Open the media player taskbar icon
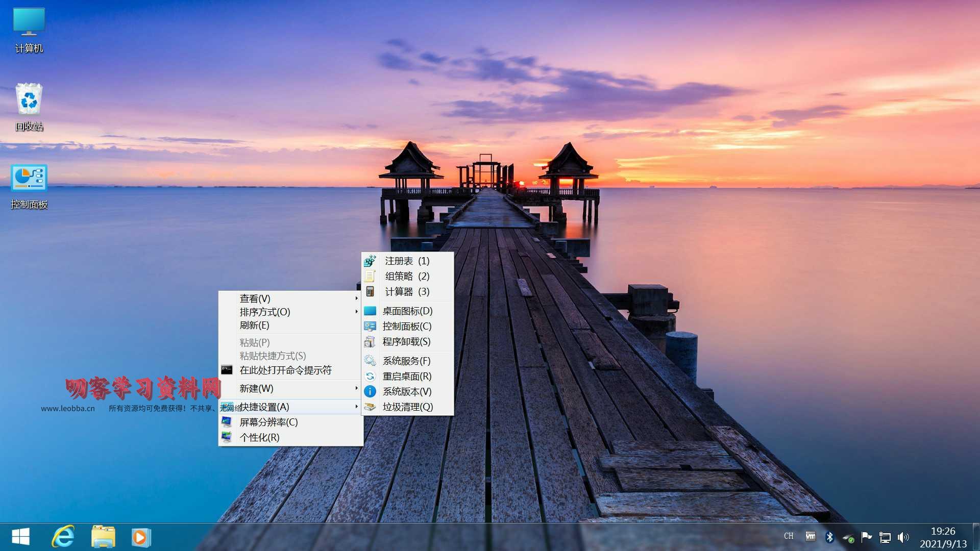Screen dimensions: 980x551 [140, 537]
